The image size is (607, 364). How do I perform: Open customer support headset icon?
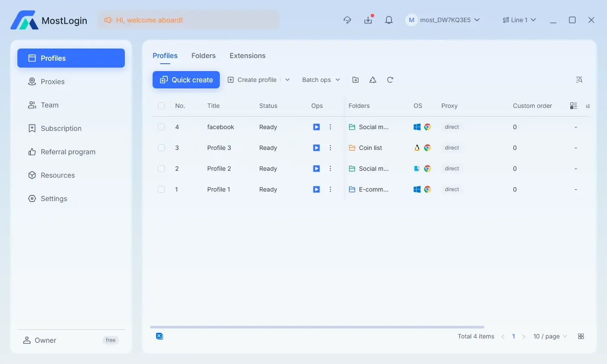347,20
